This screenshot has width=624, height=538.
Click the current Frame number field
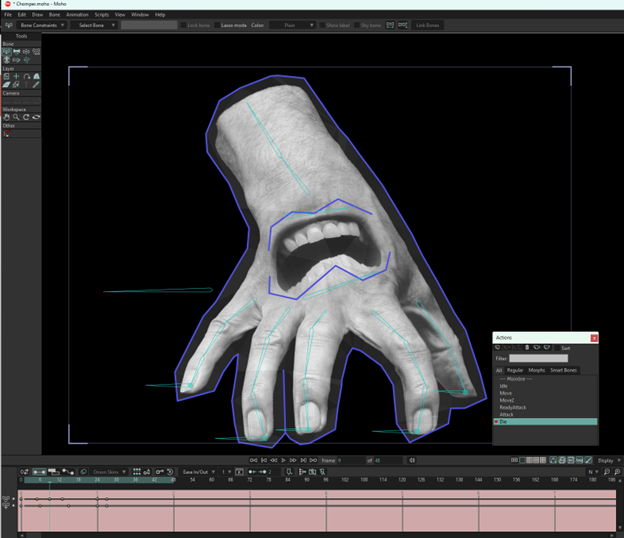(350, 460)
